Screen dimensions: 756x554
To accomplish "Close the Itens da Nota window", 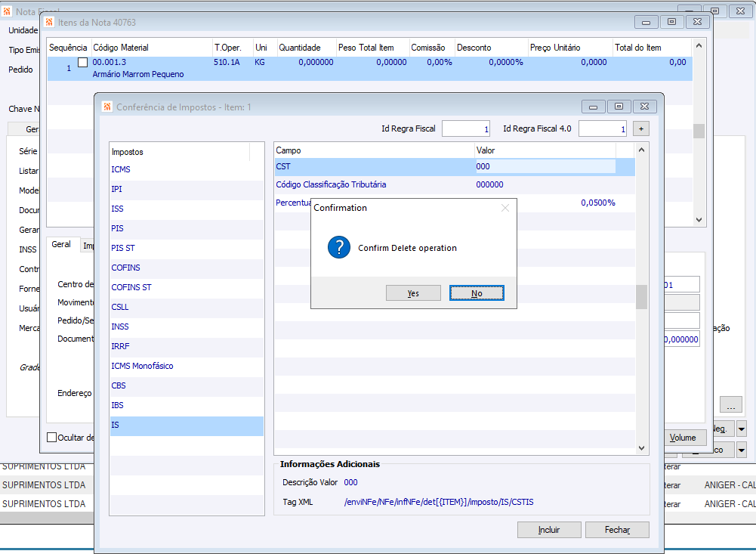I will point(697,22).
